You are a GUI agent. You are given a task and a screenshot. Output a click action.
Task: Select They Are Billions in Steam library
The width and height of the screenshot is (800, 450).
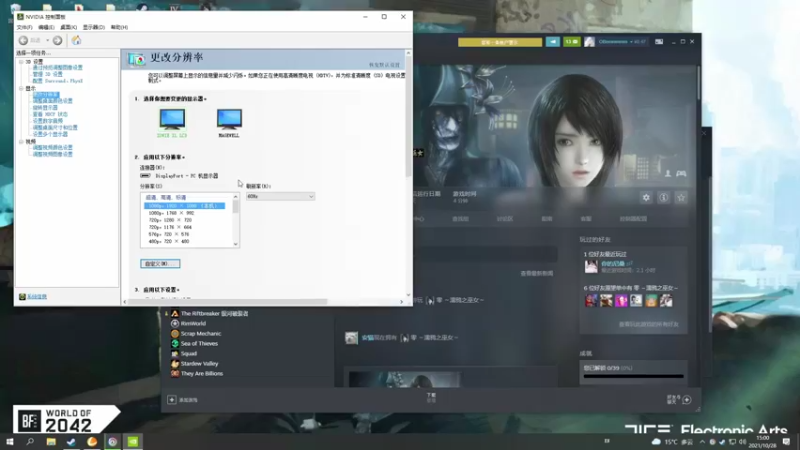click(x=202, y=373)
